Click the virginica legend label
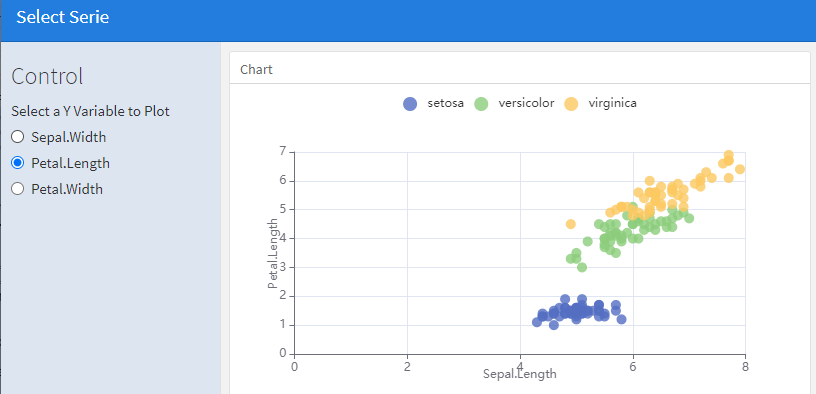Screen dimensions: 816x394 click(613, 103)
